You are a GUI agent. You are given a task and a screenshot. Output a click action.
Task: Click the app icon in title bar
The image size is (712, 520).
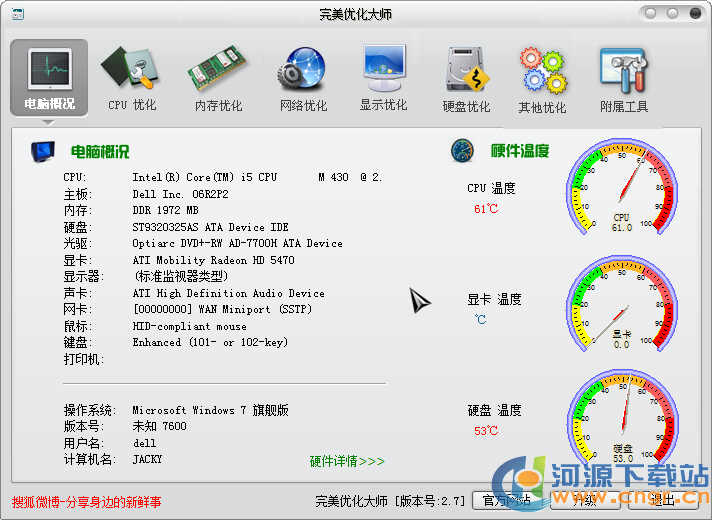click(x=17, y=14)
